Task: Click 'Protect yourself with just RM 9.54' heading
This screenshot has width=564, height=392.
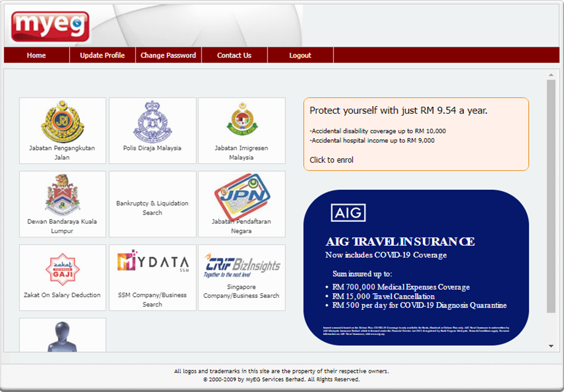Action: [x=398, y=111]
